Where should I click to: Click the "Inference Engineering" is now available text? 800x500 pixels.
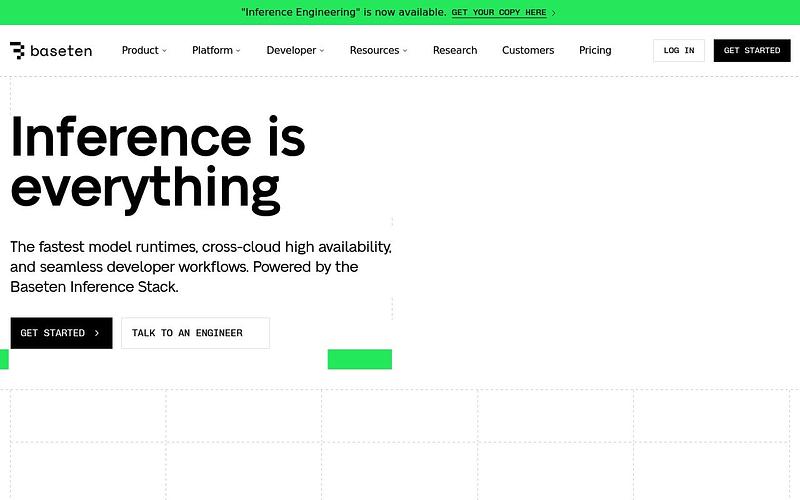point(344,12)
